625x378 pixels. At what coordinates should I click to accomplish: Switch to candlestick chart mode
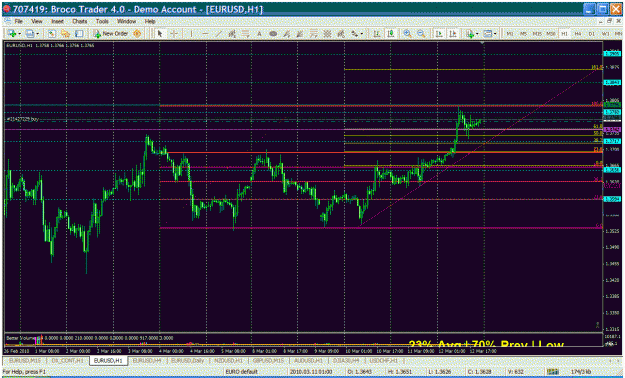[391, 34]
